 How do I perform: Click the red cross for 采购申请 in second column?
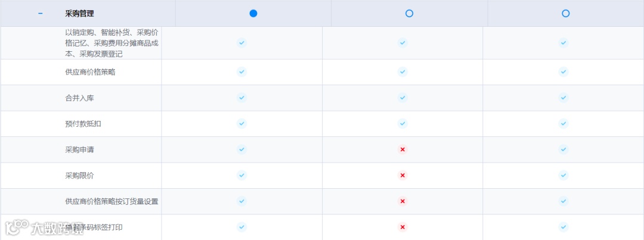point(402,149)
